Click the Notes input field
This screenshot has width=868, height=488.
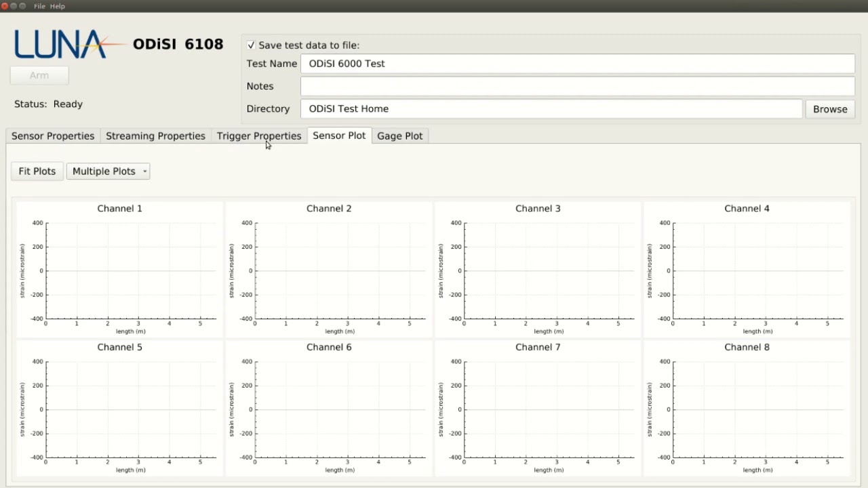[x=578, y=86]
